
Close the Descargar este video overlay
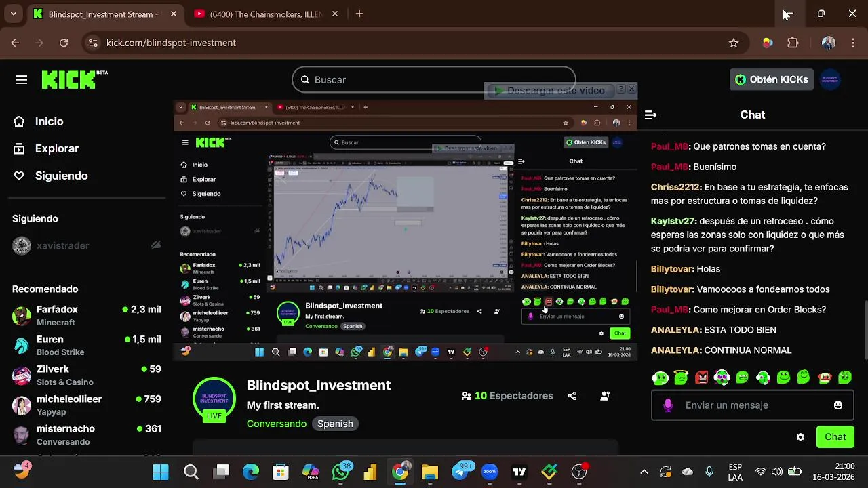coord(632,89)
